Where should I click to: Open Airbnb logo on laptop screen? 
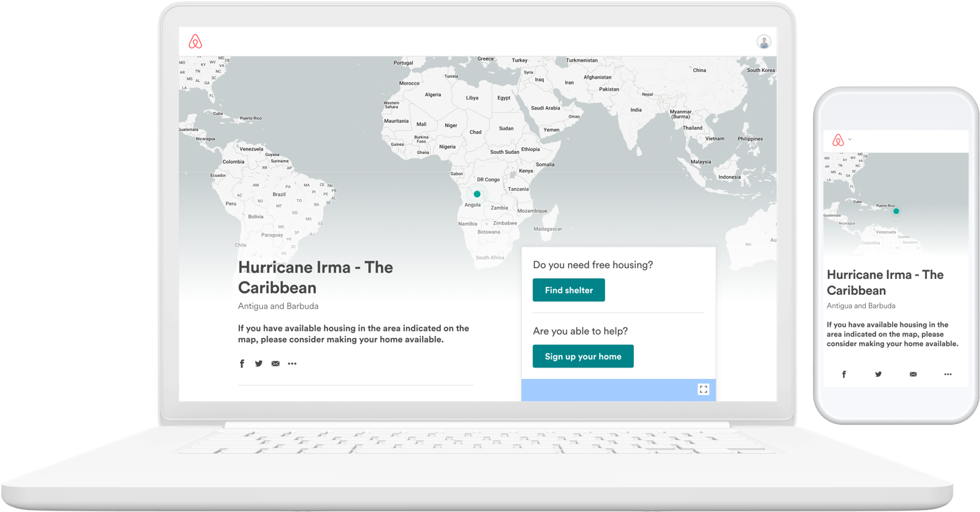195,42
